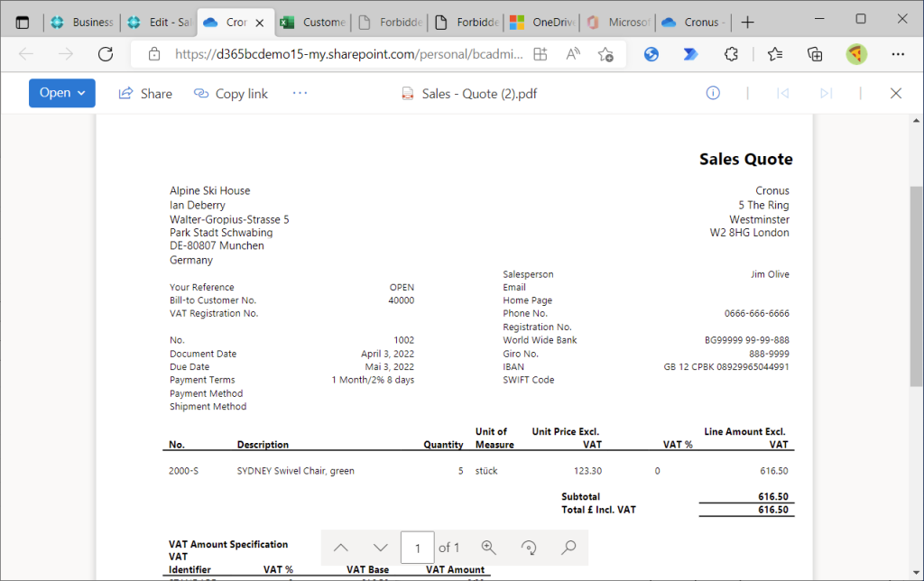Screen dimensions: 924x581
Task: Go back to the previous page
Action: (26, 54)
